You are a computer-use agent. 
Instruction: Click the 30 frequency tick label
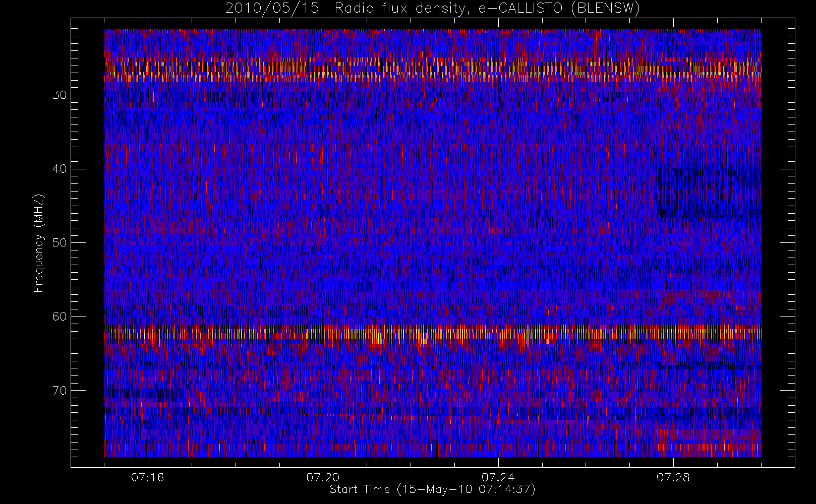click(x=60, y=95)
